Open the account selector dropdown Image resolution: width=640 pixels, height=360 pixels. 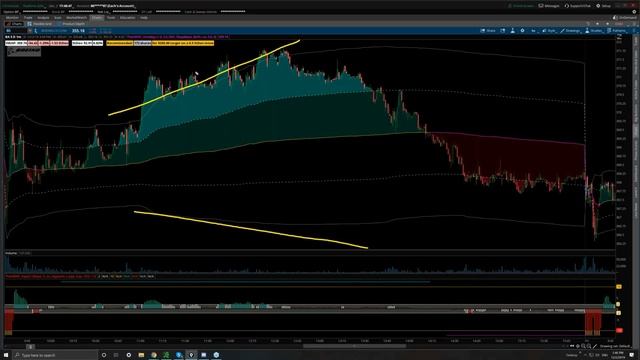pyautogui.click(x=112, y=6)
